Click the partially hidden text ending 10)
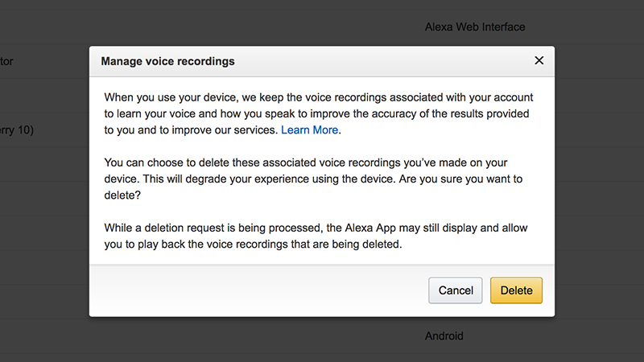The image size is (644, 362). 17,130
